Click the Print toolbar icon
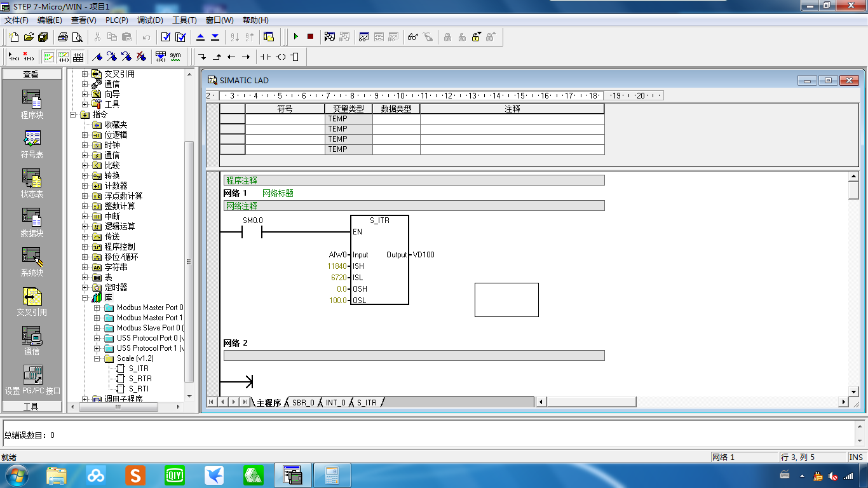The image size is (868, 488). (63, 37)
